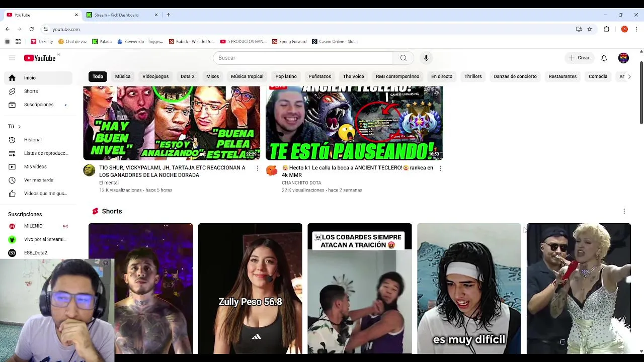Select the Danzas de concierto chip

[515, 76]
